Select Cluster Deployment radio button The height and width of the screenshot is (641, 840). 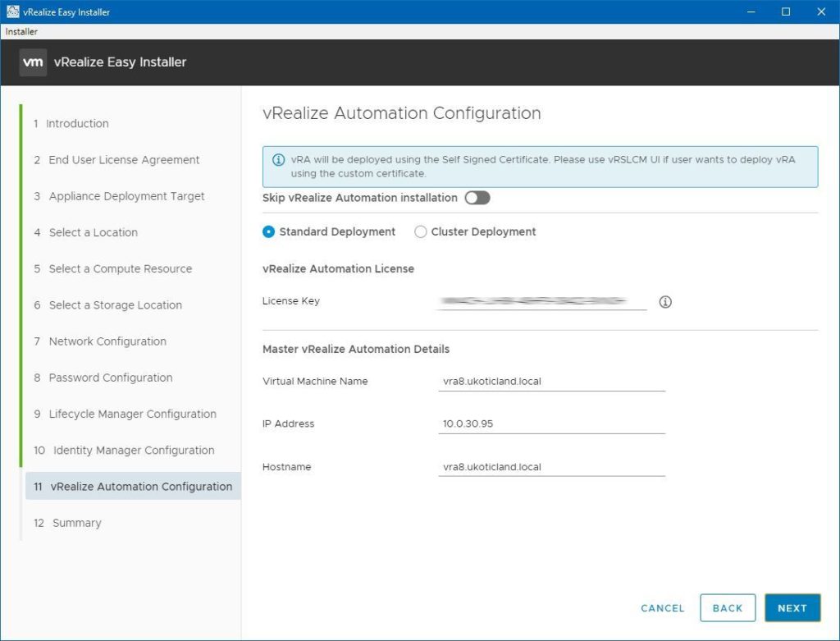[421, 231]
